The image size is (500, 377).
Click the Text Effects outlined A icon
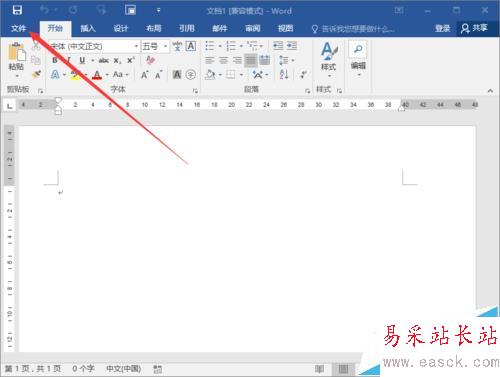tap(55, 74)
